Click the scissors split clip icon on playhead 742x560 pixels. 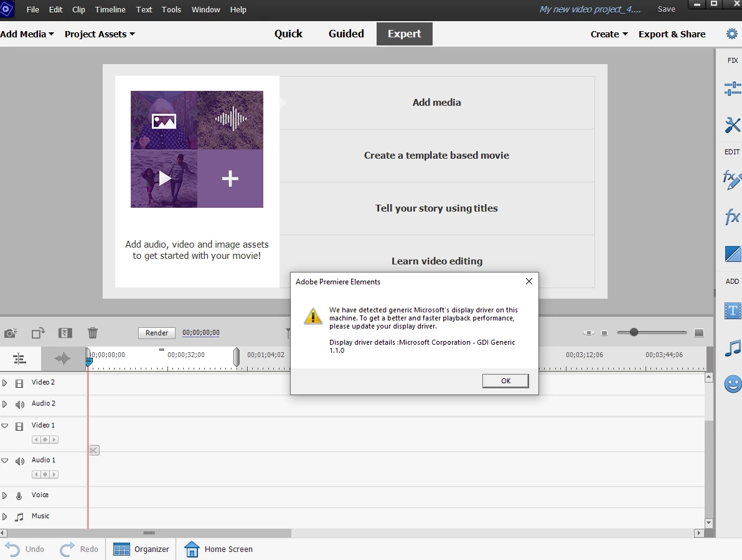(x=94, y=450)
